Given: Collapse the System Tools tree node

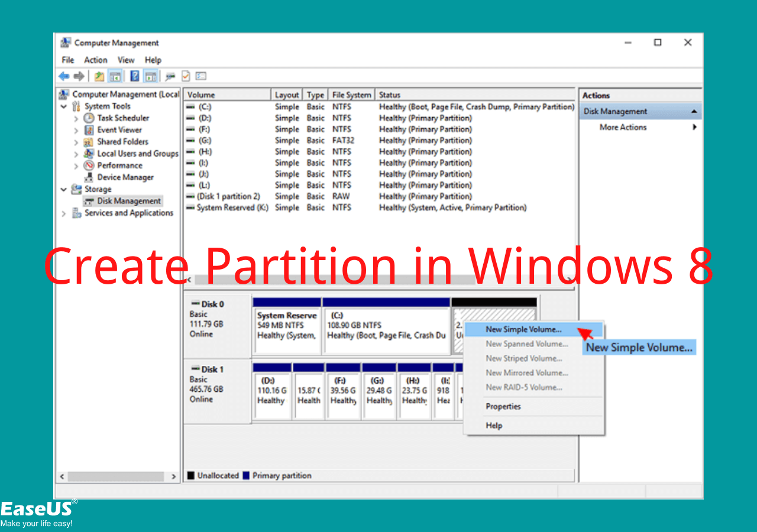Looking at the screenshot, I should coord(63,106).
